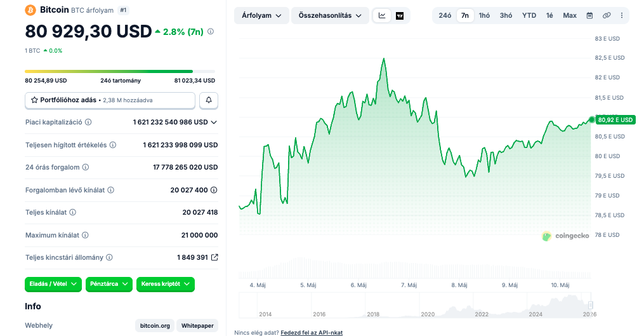Viewport: 644px width, 336px height.
Task: Open bitcoin.org website link
Action: coord(155,326)
